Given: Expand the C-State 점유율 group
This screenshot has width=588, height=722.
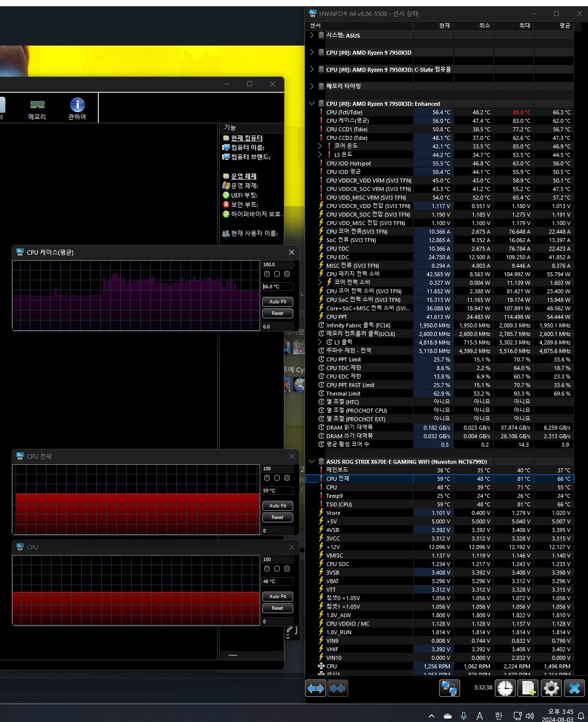Looking at the screenshot, I should [312, 70].
